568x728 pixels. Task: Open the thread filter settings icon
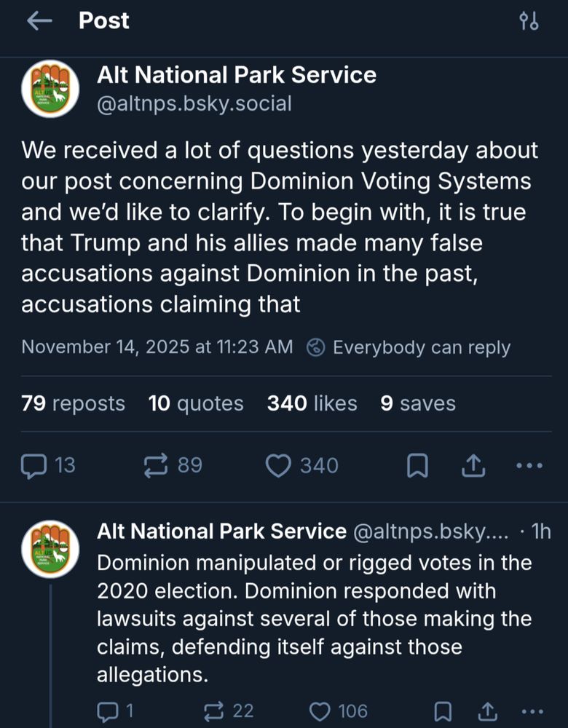(530, 20)
